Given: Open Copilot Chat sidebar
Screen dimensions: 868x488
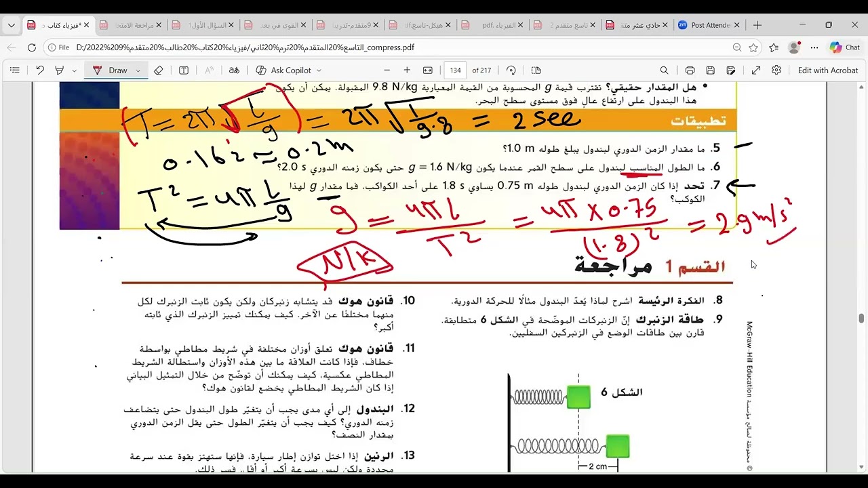Looking at the screenshot, I should (x=845, y=47).
